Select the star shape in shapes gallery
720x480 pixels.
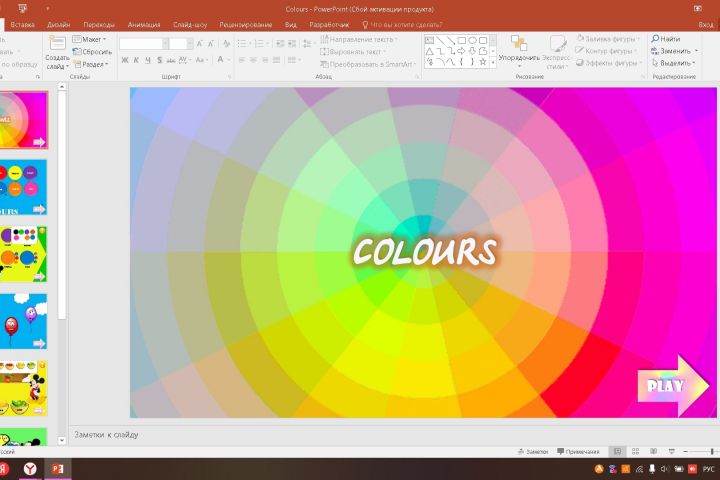[x=482, y=61]
